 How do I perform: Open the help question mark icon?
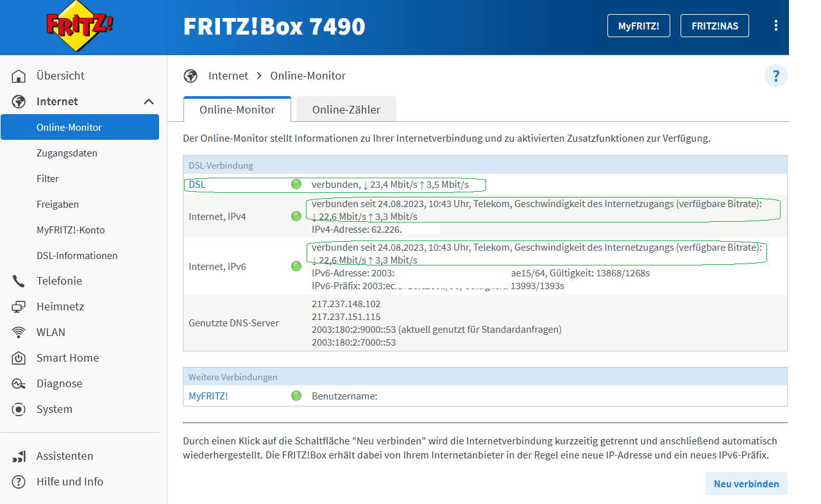(775, 76)
